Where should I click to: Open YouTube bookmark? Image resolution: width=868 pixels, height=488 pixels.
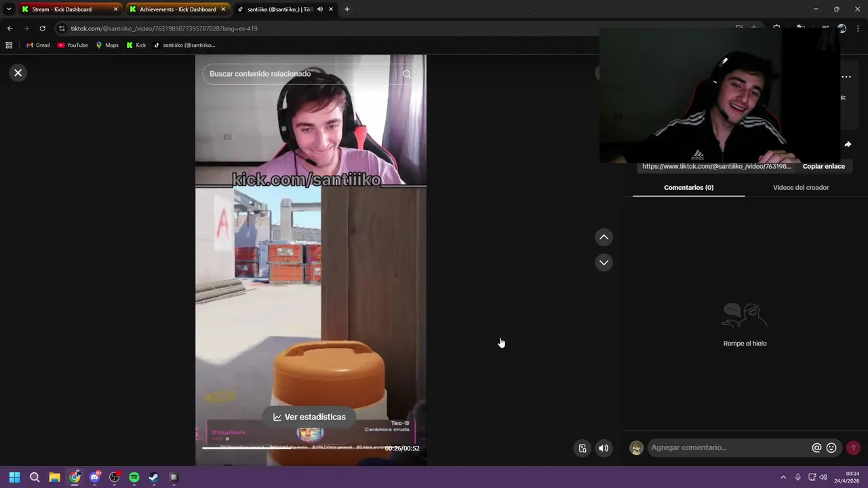[73, 45]
